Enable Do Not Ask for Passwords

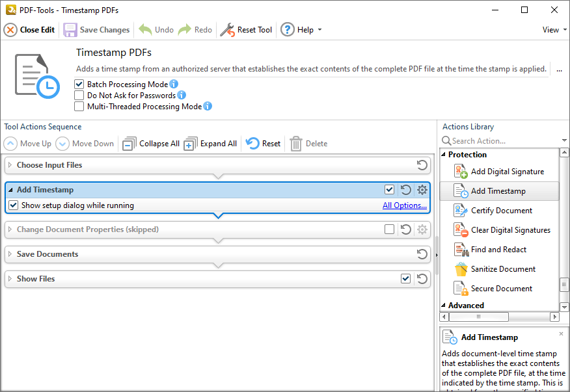79,95
